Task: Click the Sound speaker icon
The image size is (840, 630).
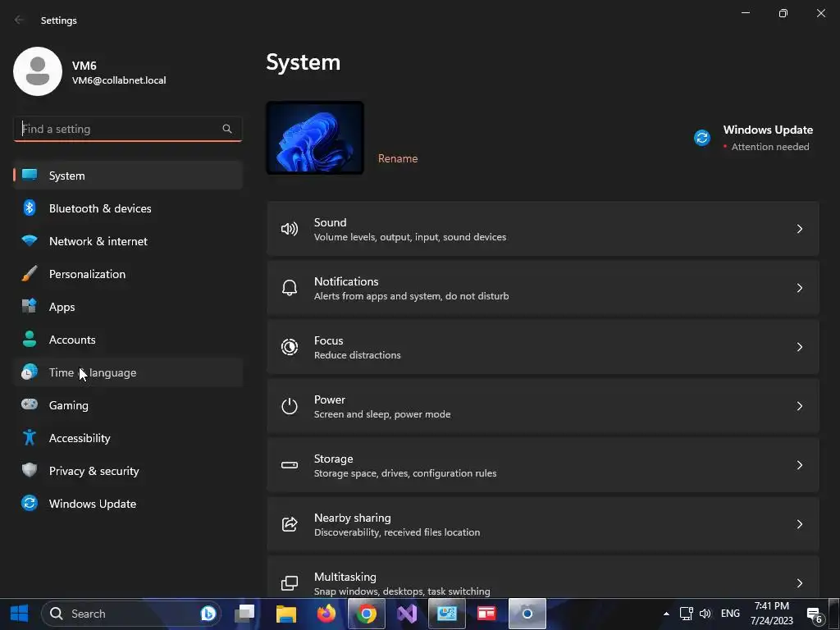Action: click(290, 230)
